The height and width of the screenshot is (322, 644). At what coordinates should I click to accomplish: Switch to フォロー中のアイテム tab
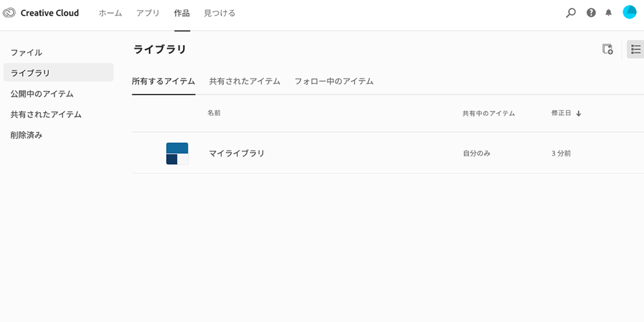point(334,81)
